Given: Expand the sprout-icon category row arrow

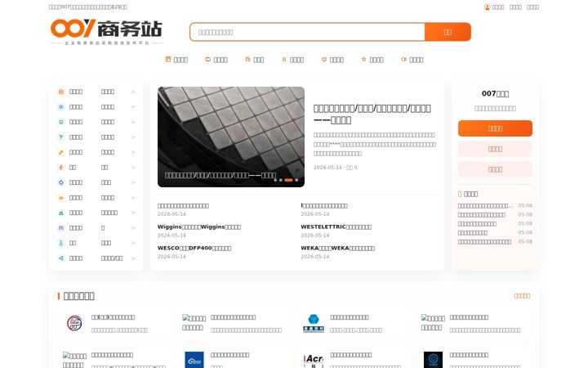Looking at the screenshot, I should pos(133,137).
